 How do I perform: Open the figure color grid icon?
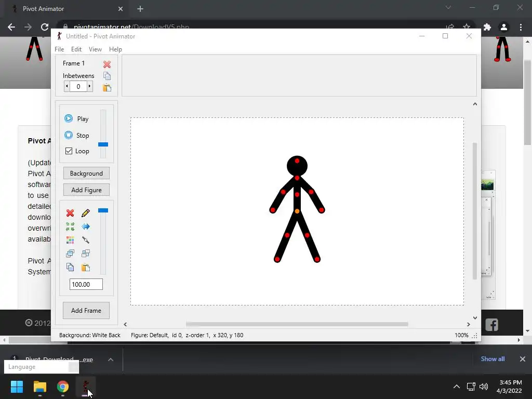tap(70, 240)
